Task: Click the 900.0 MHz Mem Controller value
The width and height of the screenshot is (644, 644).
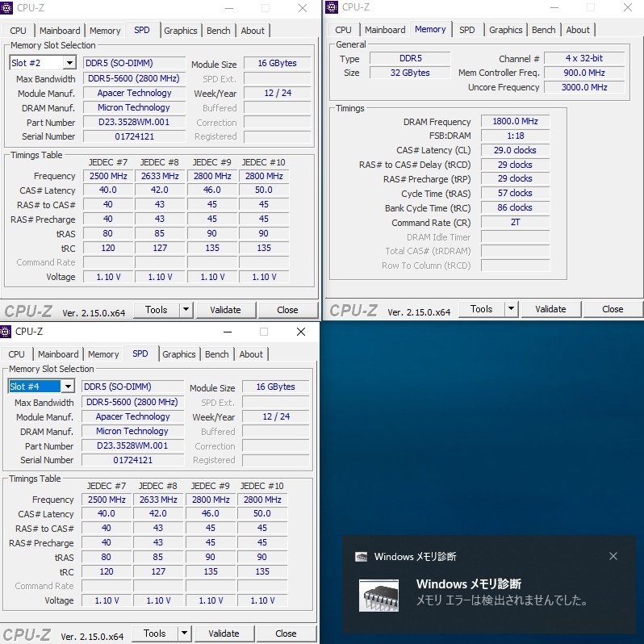Action: point(584,73)
